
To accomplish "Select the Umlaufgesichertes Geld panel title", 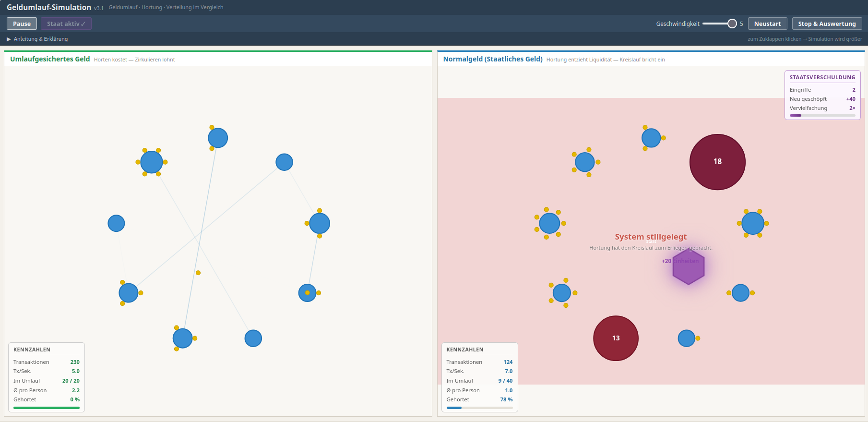I will pyautogui.click(x=50, y=59).
